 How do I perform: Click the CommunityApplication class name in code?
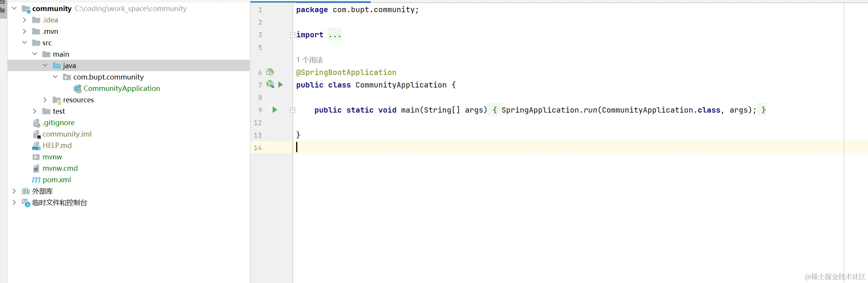[401, 85]
